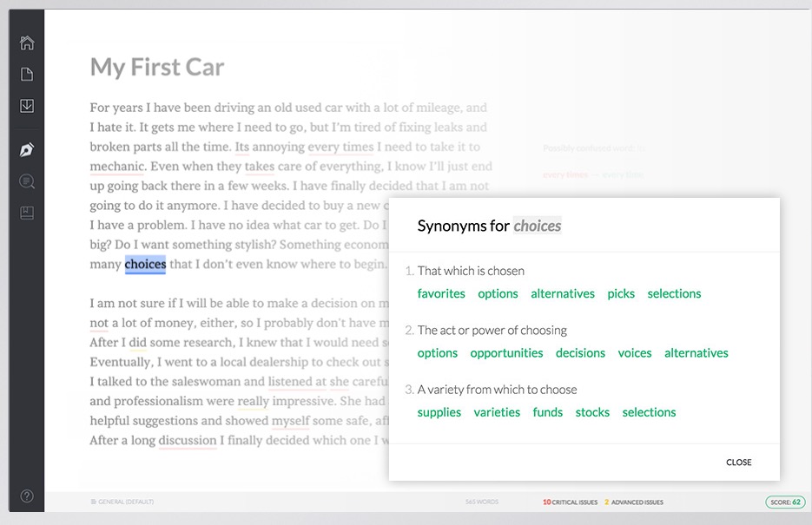Choose the 'varieties' synonym
The width and height of the screenshot is (812, 525).
(x=497, y=412)
